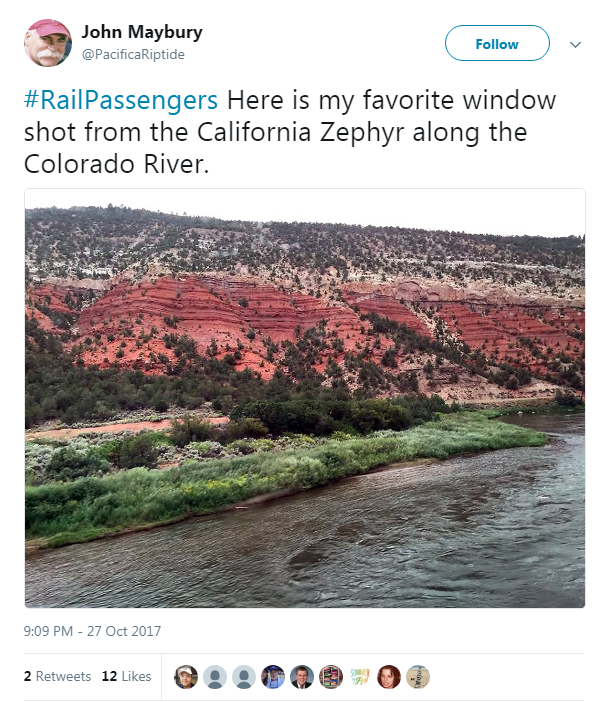Open John Maybury's profile photo
The image size is (615, 703).
48,43
